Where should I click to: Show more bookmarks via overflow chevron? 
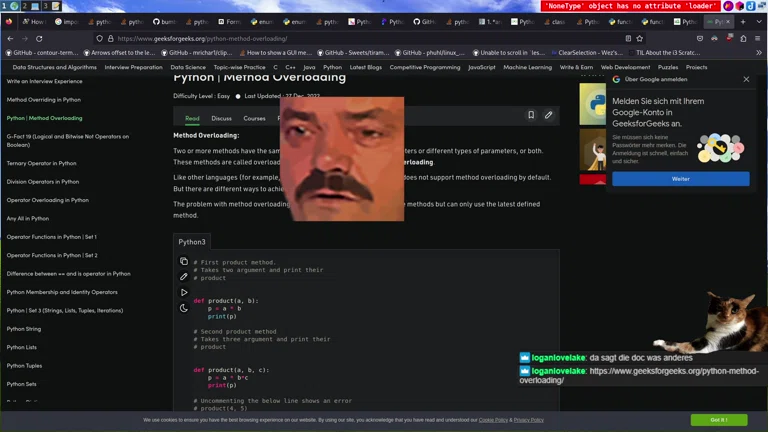[759, 52]
